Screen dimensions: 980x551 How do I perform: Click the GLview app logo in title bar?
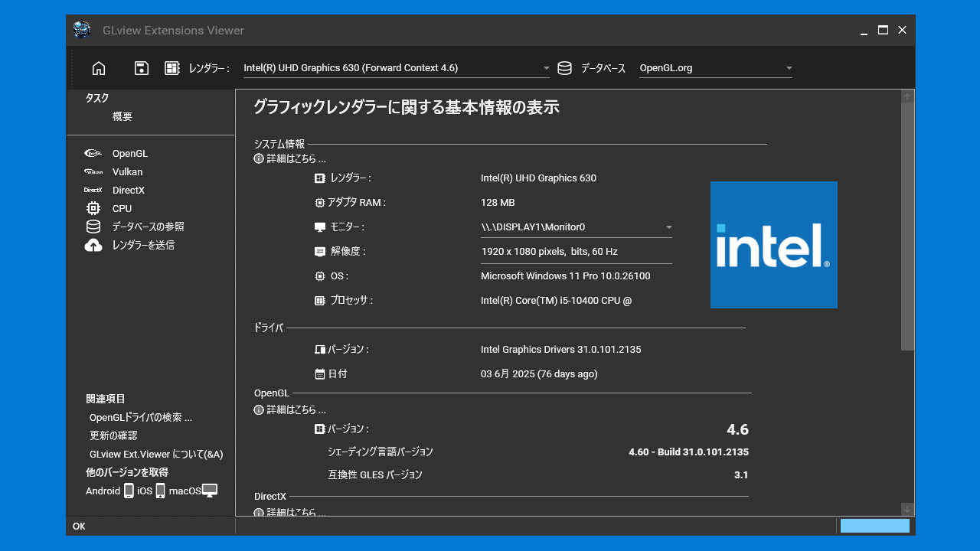click(82, 30)
